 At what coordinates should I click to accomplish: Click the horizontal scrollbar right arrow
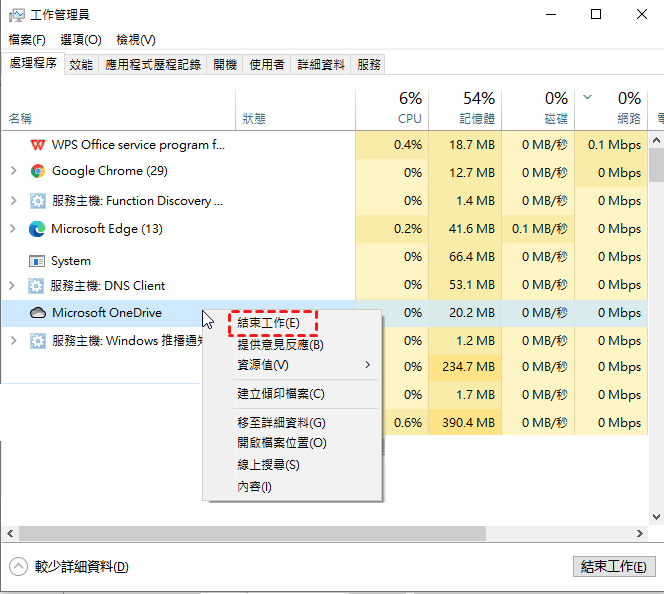[639, 533]
